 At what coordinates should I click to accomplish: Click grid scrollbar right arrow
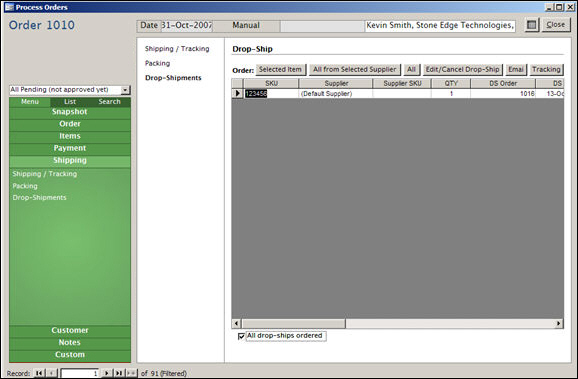pyautogui.click(x=559, y=323)
